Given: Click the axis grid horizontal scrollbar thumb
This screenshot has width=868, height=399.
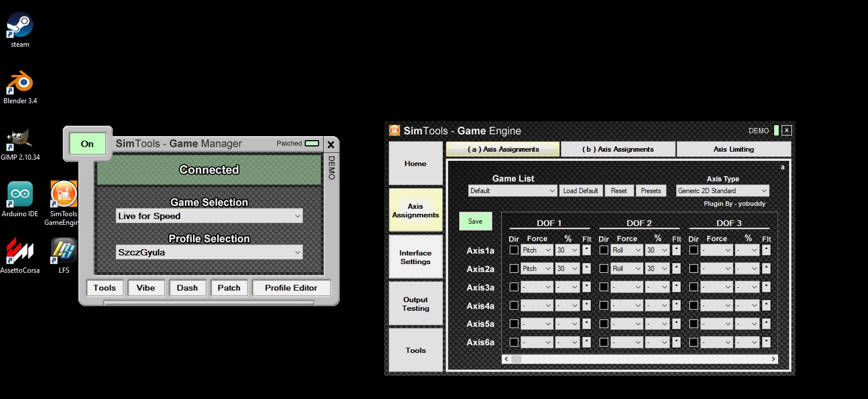Looking at the screenshot, I should (x=516, y=359).
